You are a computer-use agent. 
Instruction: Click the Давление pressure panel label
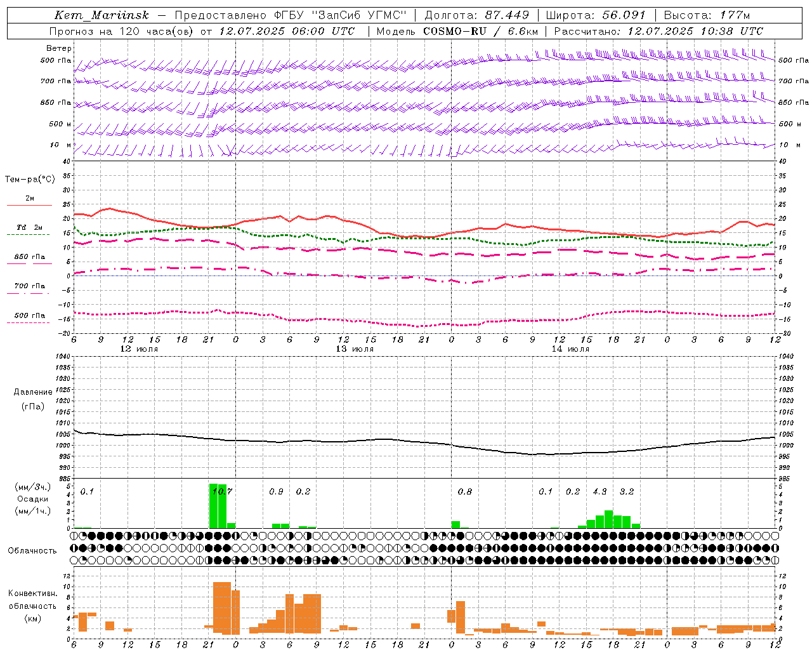33,392
